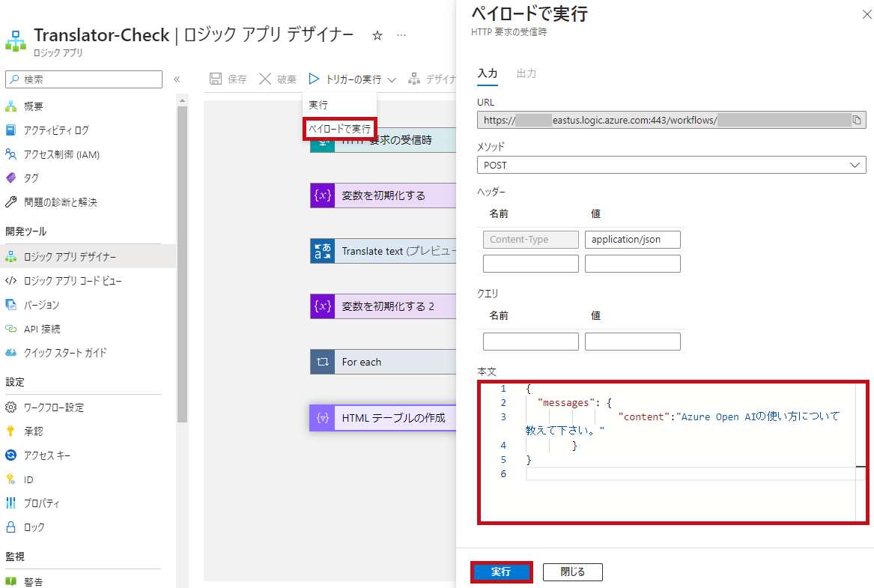874x588 pixels.
Task: Click the "messages" key in body
Action: [x=565, y=402]
